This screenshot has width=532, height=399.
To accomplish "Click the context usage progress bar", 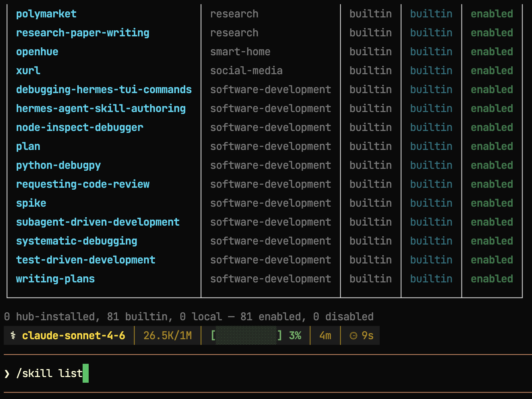I will click(x=246, y=335).
